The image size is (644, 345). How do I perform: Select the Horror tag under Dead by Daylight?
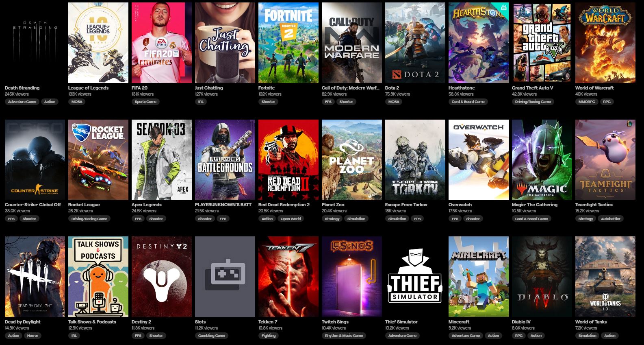pos(33,336)
